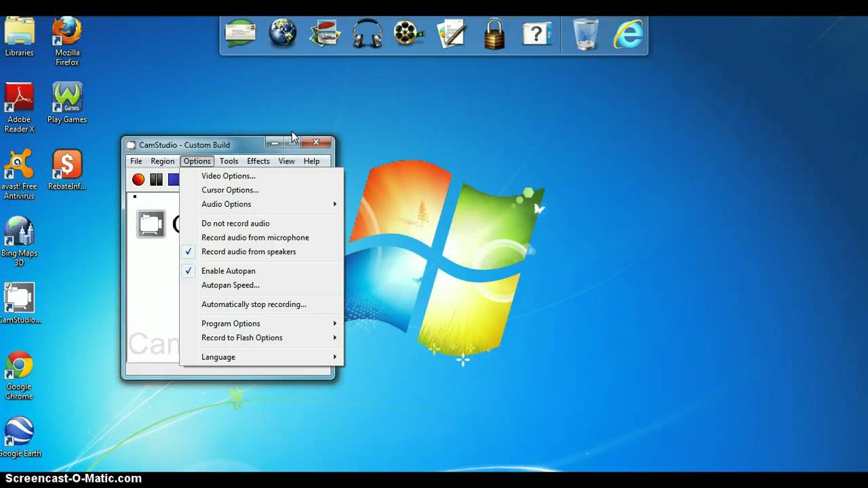Open the headphones music icon in the dock
The image size is (868, 488).
click(368, 34)
